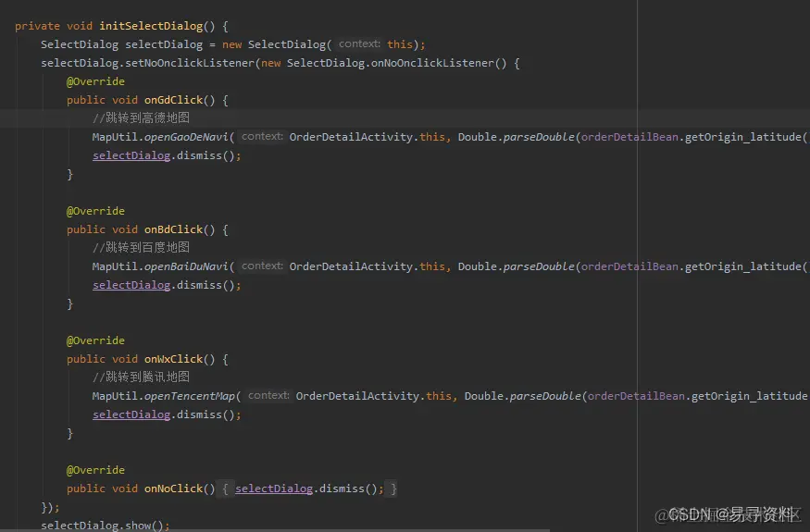Click 'context:' hint on the openTencentMap line

[268, 396]
